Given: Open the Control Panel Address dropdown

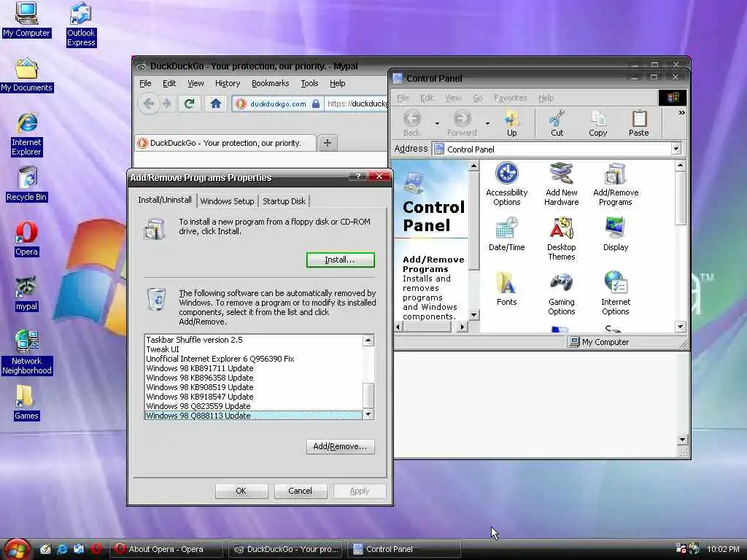Looking at the screenshot, I should tap(676, 149).
